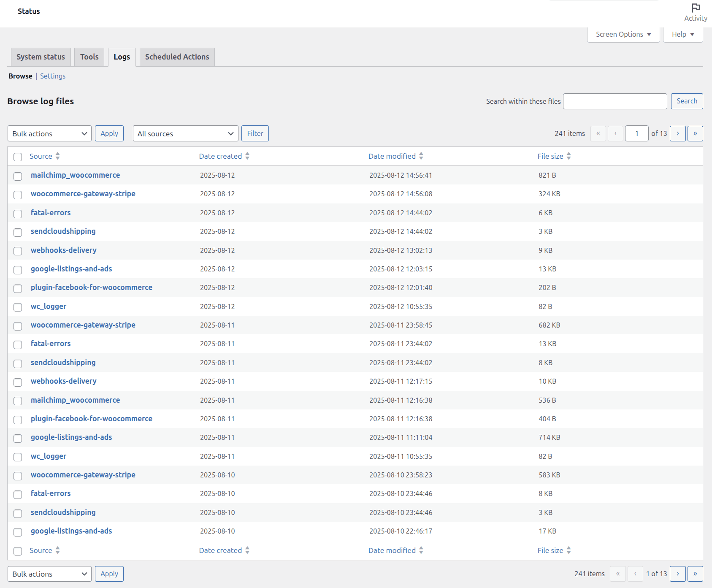Switch to the Scheduled Actions tab
This screenshot has height=588, width=712.
pos(177,57)
